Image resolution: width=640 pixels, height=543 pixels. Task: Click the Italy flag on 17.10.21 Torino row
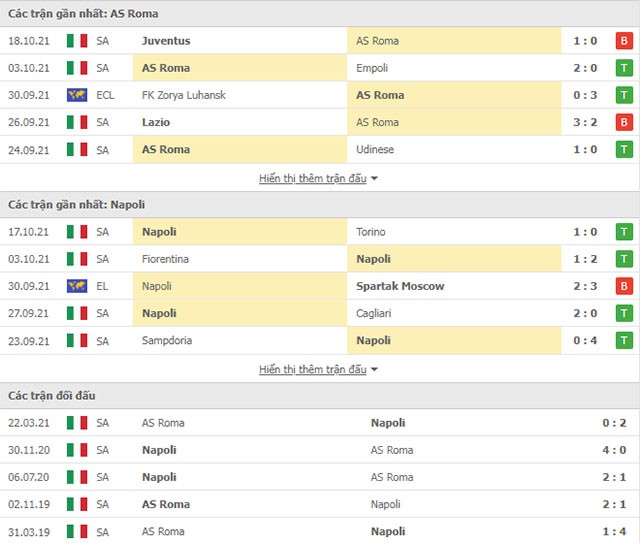click(77, 232)
